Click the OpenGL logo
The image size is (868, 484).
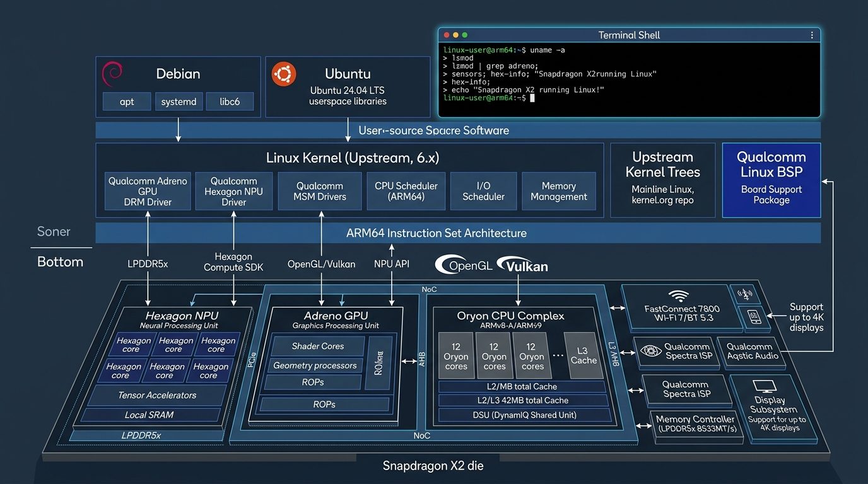[x=464, y=265]
